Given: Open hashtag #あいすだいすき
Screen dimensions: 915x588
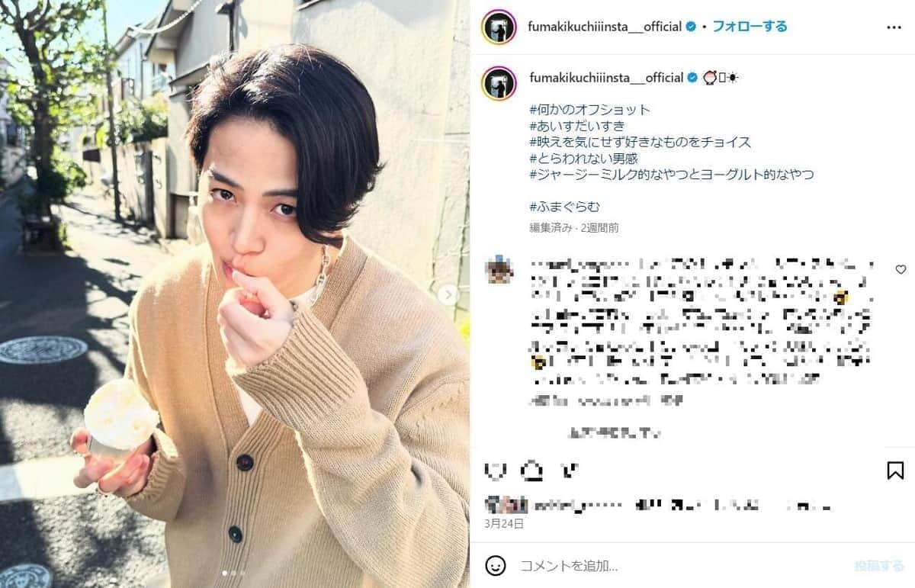Looking at the screenshot, I should pyautogui.click(x=576, y=126).
